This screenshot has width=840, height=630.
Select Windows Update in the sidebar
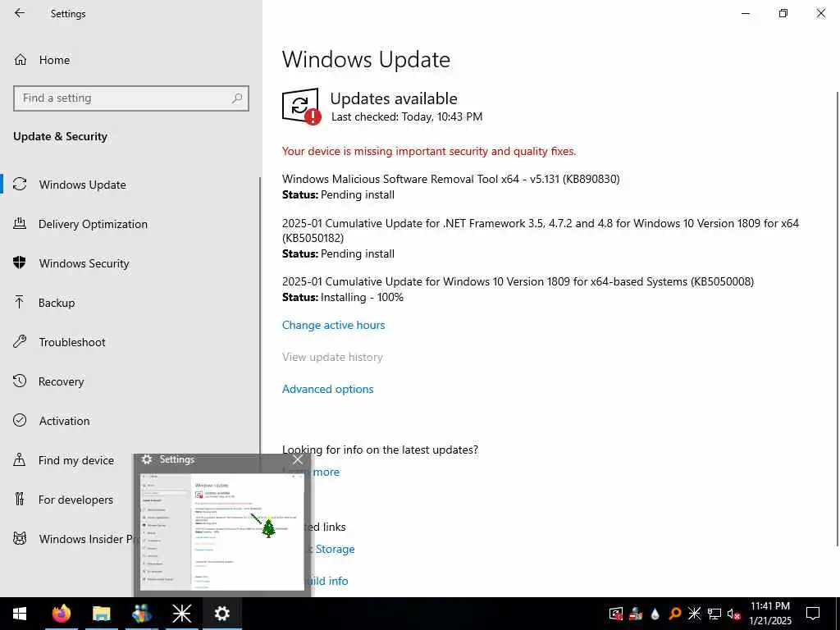pos(82,185)
